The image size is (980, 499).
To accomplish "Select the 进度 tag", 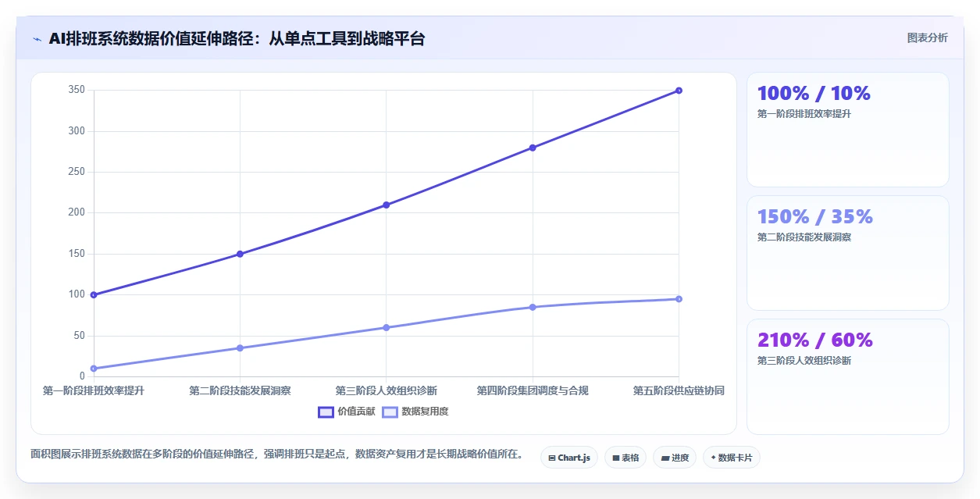I will click(x=675, y=458).
